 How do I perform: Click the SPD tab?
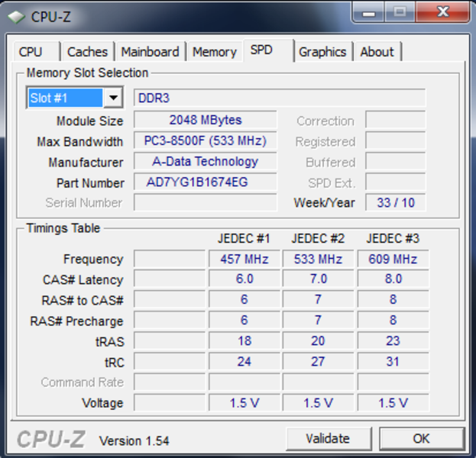(268, 50)
